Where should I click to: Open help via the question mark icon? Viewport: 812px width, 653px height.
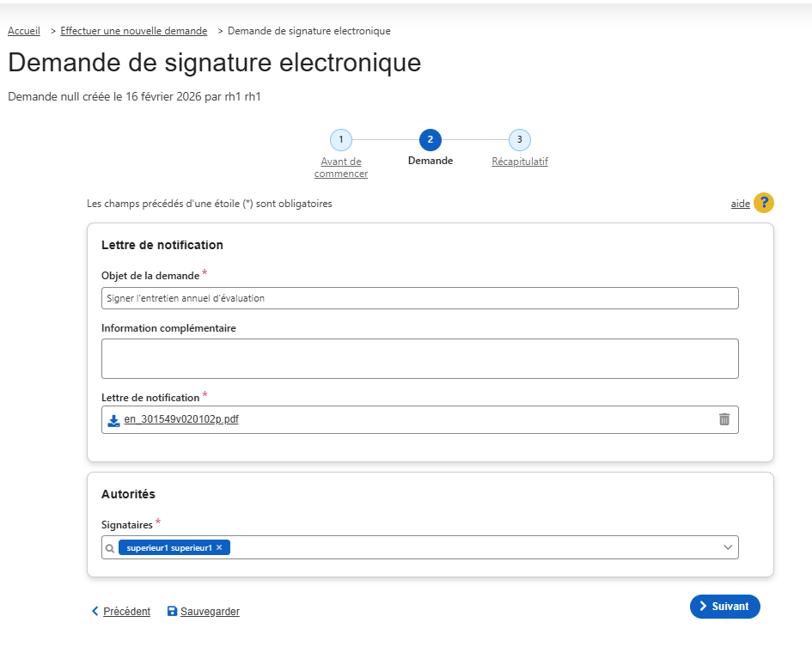tap(764, 203)
